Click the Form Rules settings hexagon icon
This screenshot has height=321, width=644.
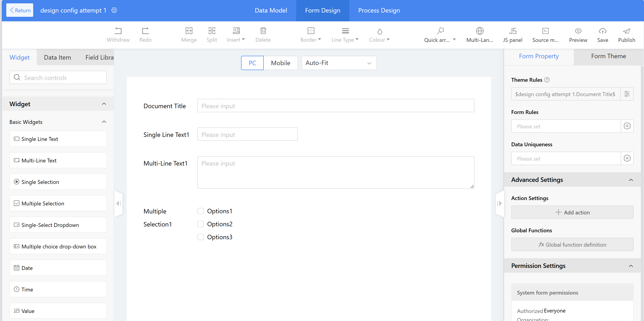tap(627, 126)
